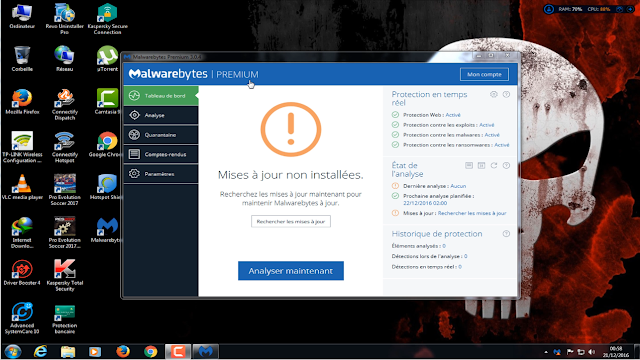Screen dimensions: 640x360
Task: Select Driver Booster 4 desktop icon
Action: [x=22, y=273]
